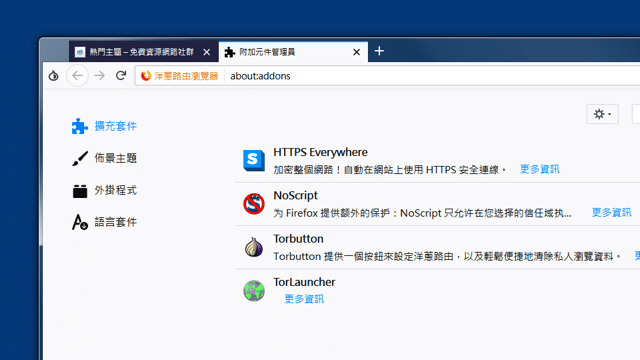Open a new tab with plus button

click(379, 51)
